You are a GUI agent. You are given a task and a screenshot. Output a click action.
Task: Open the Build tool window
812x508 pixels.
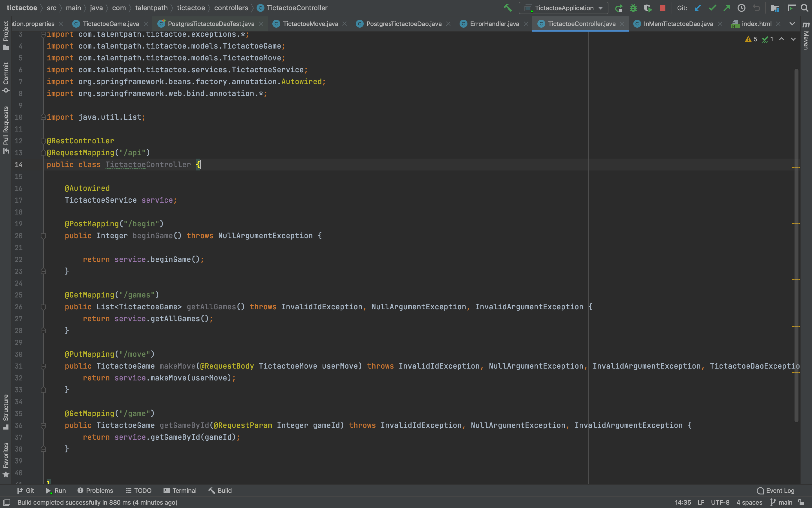(x=220, y=491)
